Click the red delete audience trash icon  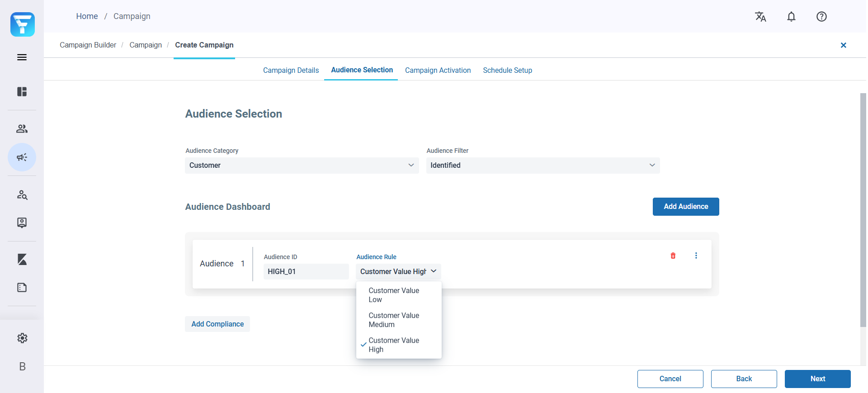coord(673,256)
